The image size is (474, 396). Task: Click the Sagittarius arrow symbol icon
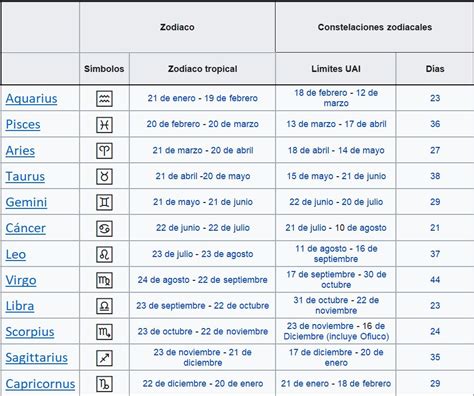tap(104, 358)
